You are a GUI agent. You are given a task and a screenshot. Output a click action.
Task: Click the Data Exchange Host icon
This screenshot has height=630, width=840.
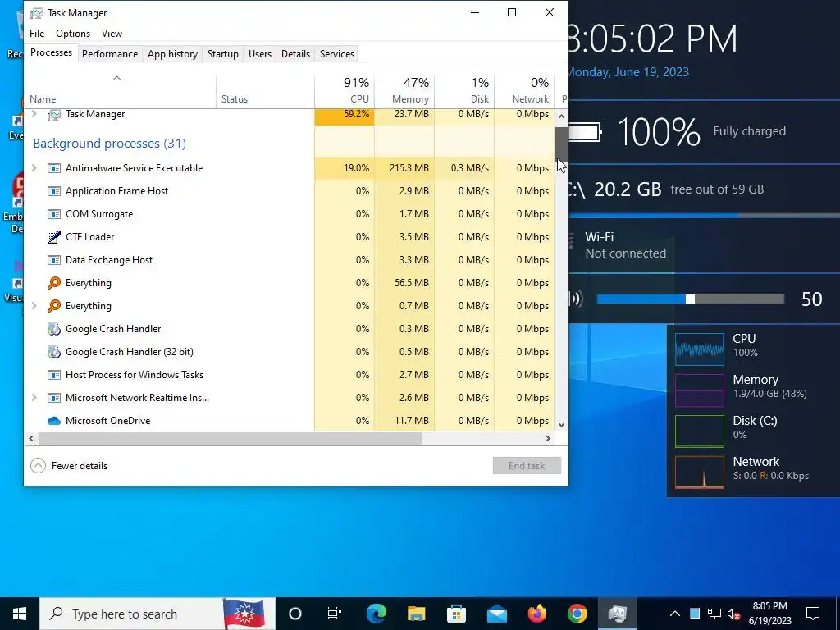click(x=53, y=260)
